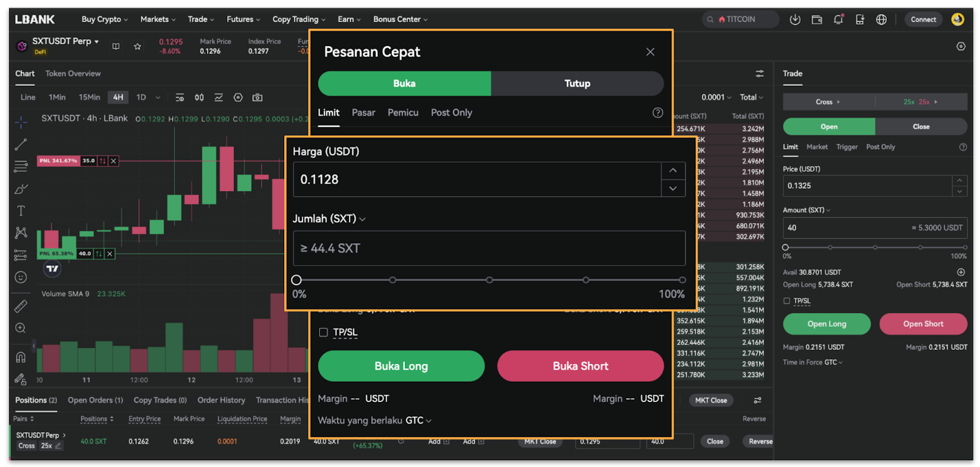The image size is (980, 467).
Task: Select Open toggle in Trade panel
Action: click(x=829, y=127)
